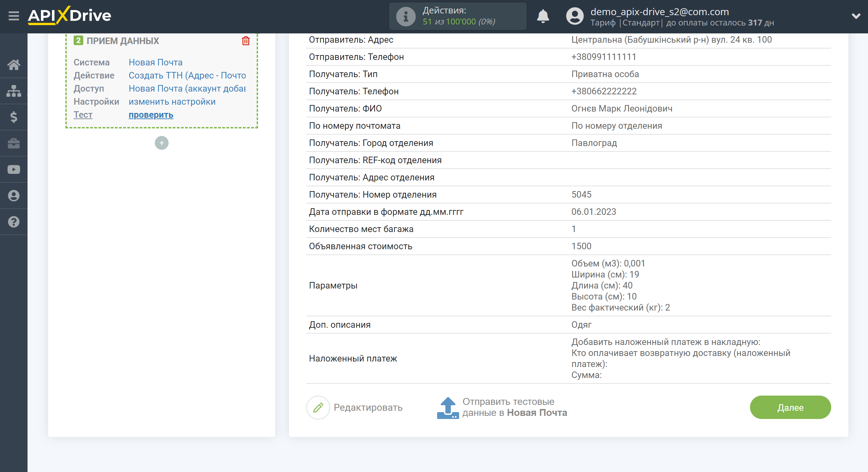
Task: Select the date value 06.01.2023
Action: pos(594,212)
